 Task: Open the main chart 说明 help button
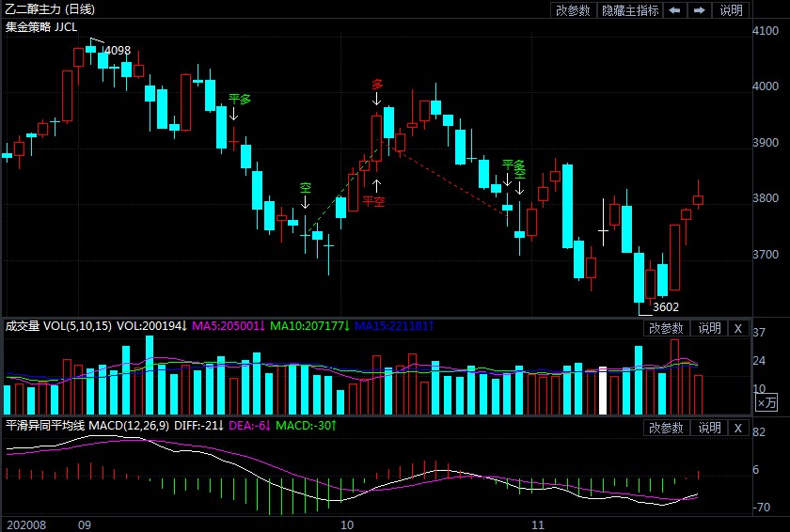[x=731, y=10]
